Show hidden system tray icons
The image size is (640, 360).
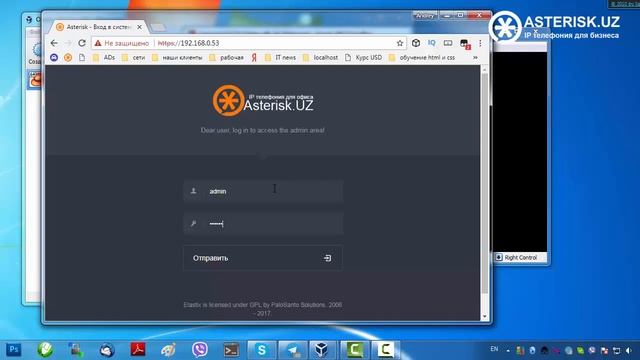tap(508, 350)
